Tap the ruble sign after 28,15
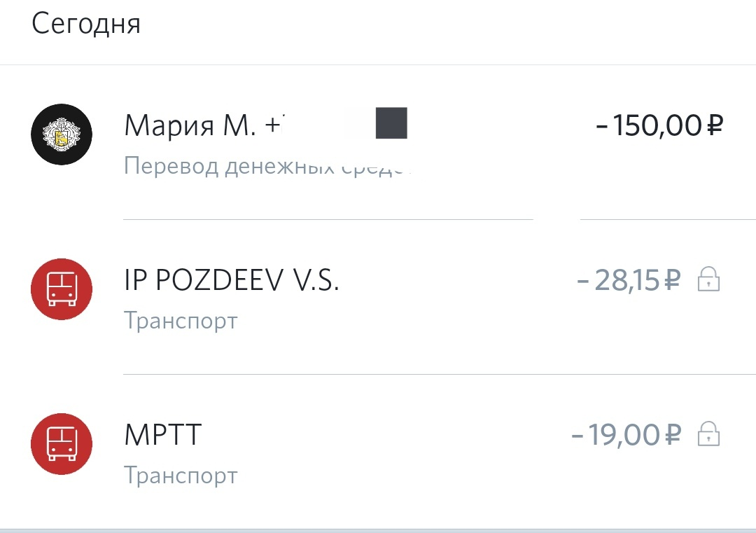 (673, 279)
